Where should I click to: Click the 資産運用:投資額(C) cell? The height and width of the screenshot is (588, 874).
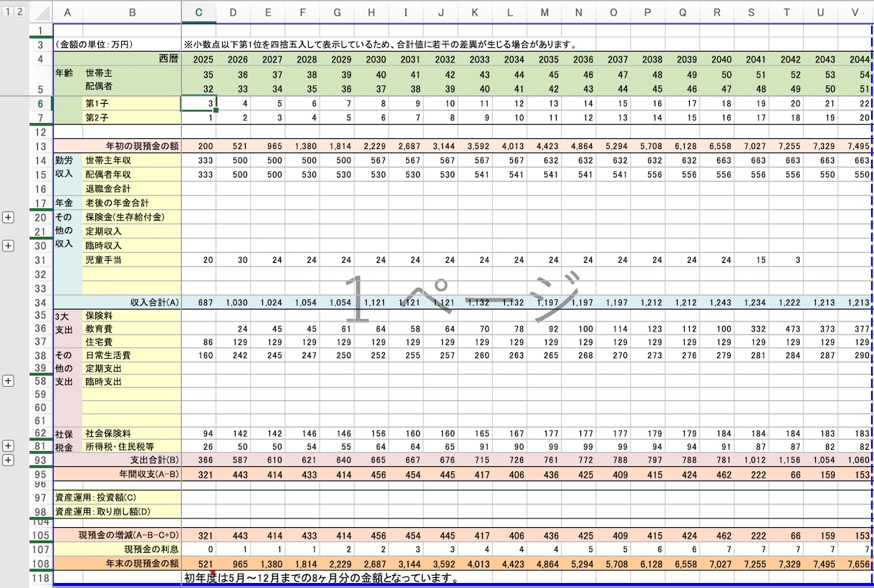coord(117,498)
